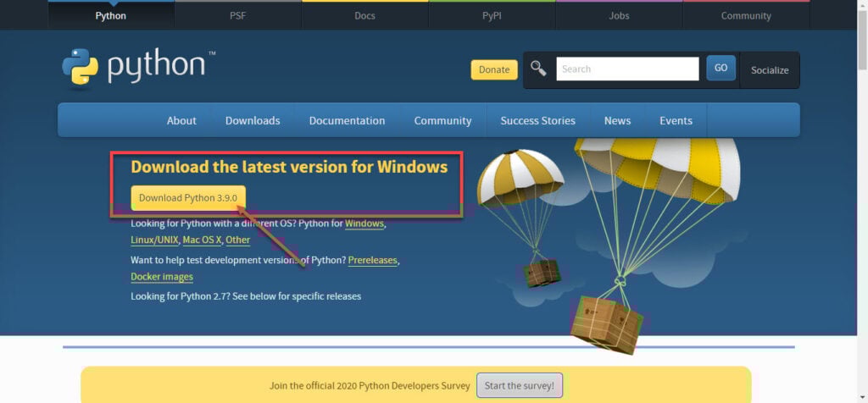Open the Jobs tab
This screenshot has height=403, width=868.
click(x=619, y=15)
